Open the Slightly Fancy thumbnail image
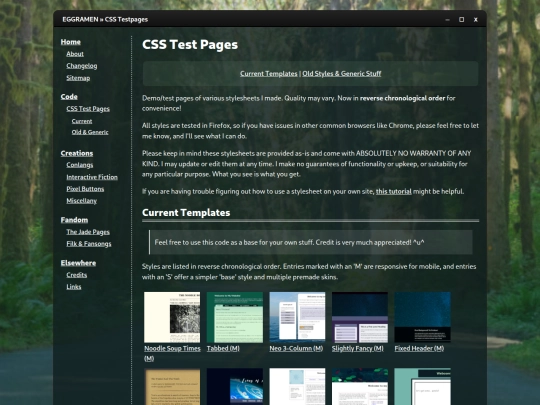This screenshot has height=405, width=540. (x=360, y=317)
